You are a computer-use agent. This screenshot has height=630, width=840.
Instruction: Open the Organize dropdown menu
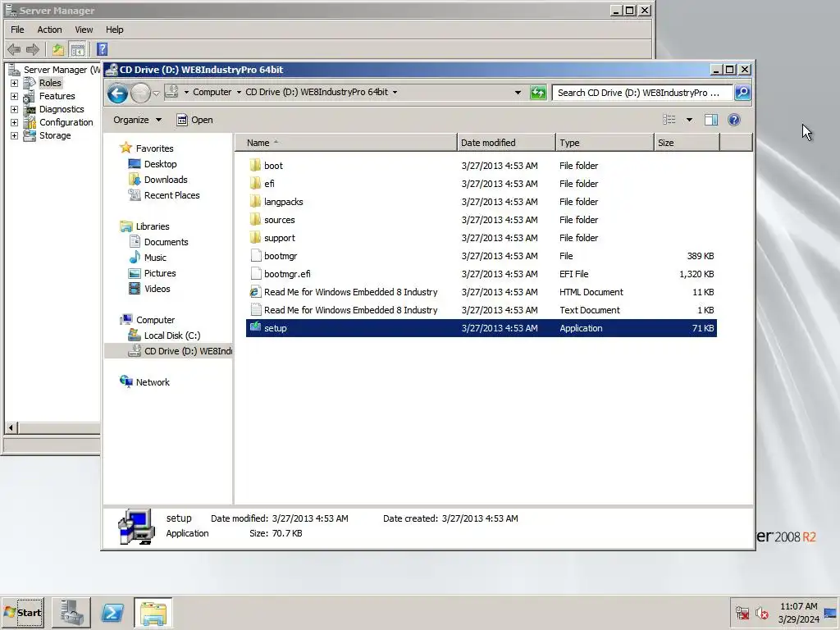click(x=137, y=120)
